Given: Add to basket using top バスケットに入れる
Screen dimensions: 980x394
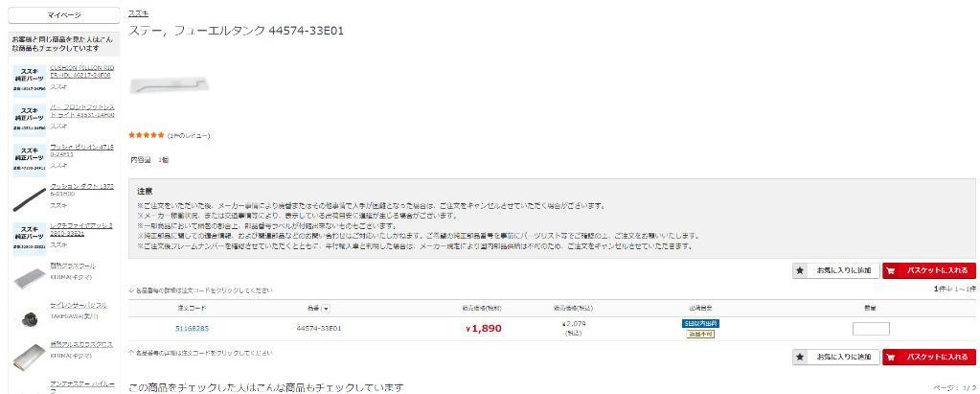Looking at the screenshot, I should pos(929,270).
